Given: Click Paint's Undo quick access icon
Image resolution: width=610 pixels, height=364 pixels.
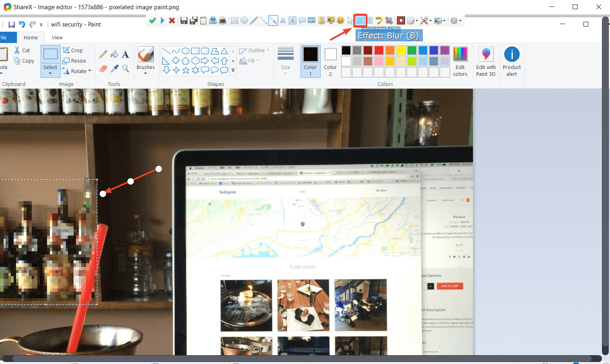Looking at the screenshot, I should point(22,24).
